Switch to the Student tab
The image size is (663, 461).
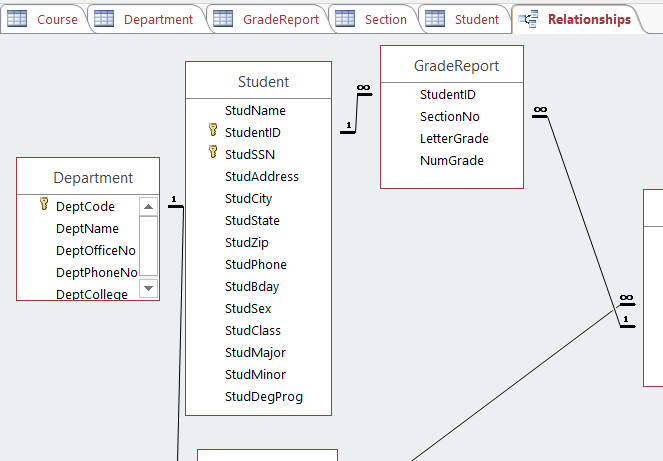pos(464,19)
